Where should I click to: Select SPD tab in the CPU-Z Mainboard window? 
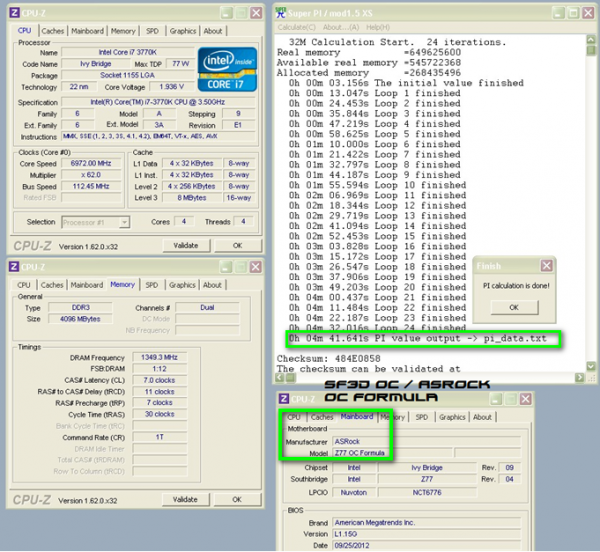click(x=422, y=417)
